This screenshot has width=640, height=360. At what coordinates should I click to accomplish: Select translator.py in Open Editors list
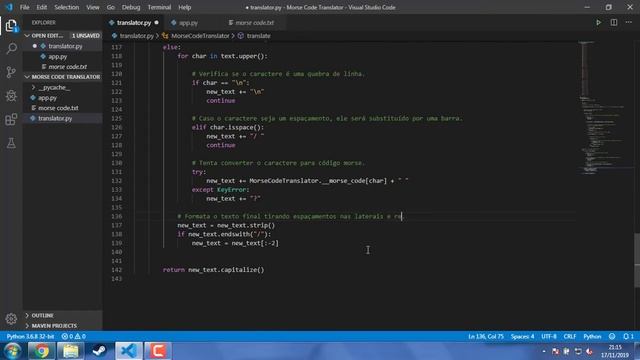65,46
